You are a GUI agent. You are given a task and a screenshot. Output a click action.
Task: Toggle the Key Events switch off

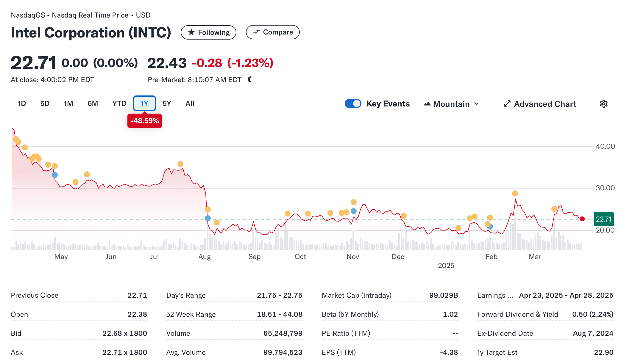pos(353,103)
